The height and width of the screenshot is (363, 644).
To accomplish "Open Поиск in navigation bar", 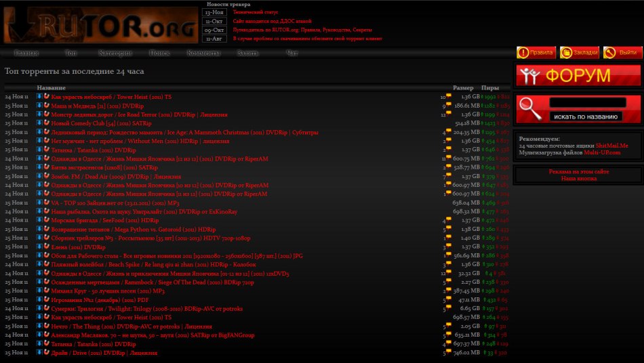I will pyautogui.click(x=159, y=53).
